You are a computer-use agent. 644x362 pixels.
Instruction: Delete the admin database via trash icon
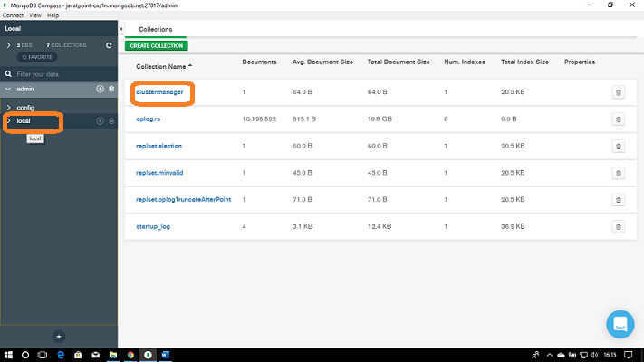point(111,89)
